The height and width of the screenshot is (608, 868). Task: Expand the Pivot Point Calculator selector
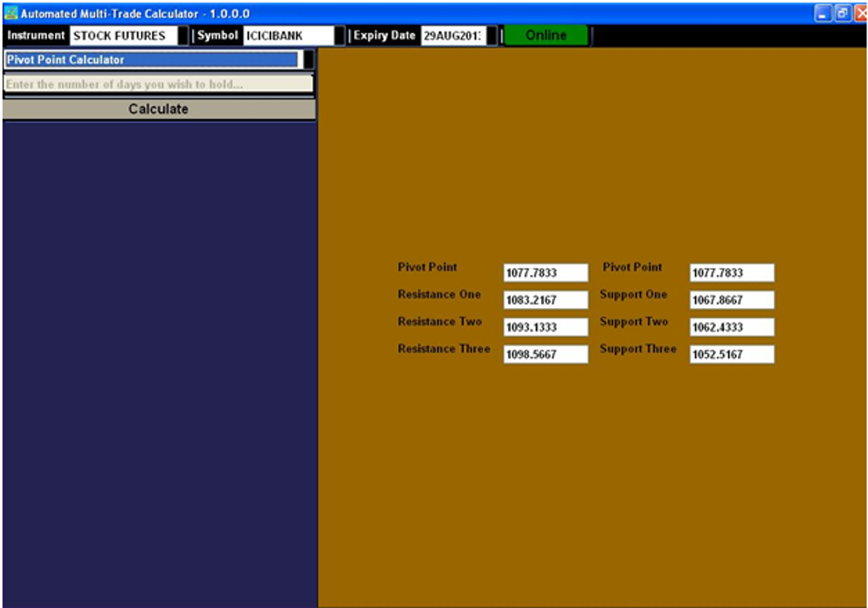[309, 60]
